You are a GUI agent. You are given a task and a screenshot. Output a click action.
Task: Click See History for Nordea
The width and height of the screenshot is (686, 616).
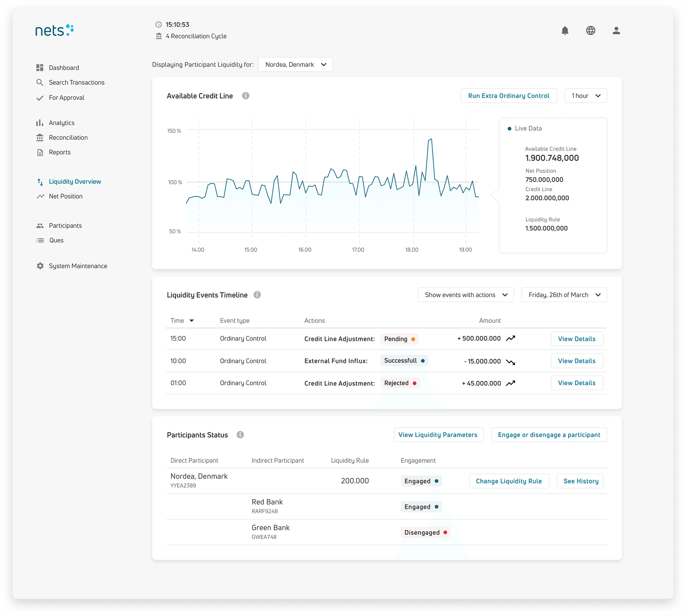click(580, 481)
